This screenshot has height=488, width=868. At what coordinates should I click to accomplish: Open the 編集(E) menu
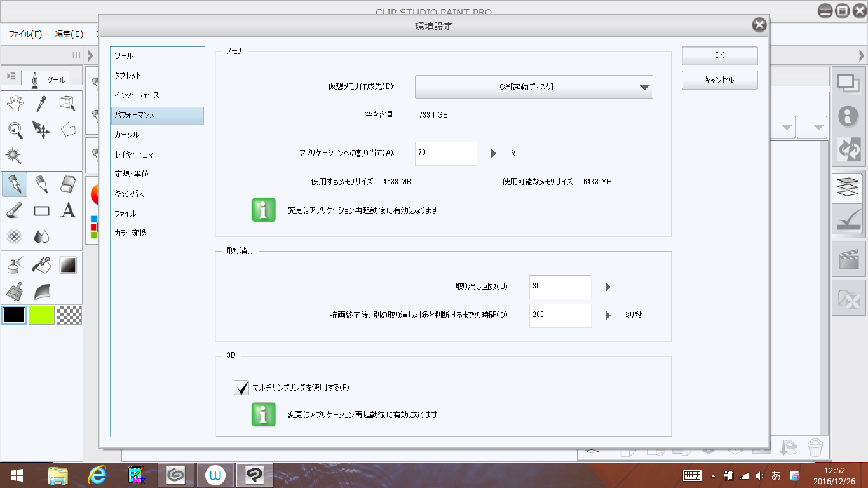pyautogui.click(x=69, y=34)
